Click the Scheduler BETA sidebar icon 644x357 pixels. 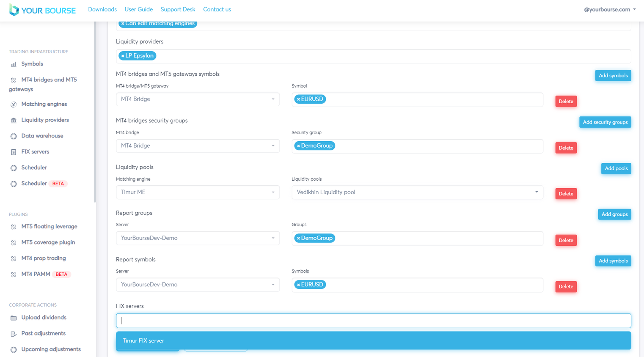click(x=14, y=184)
